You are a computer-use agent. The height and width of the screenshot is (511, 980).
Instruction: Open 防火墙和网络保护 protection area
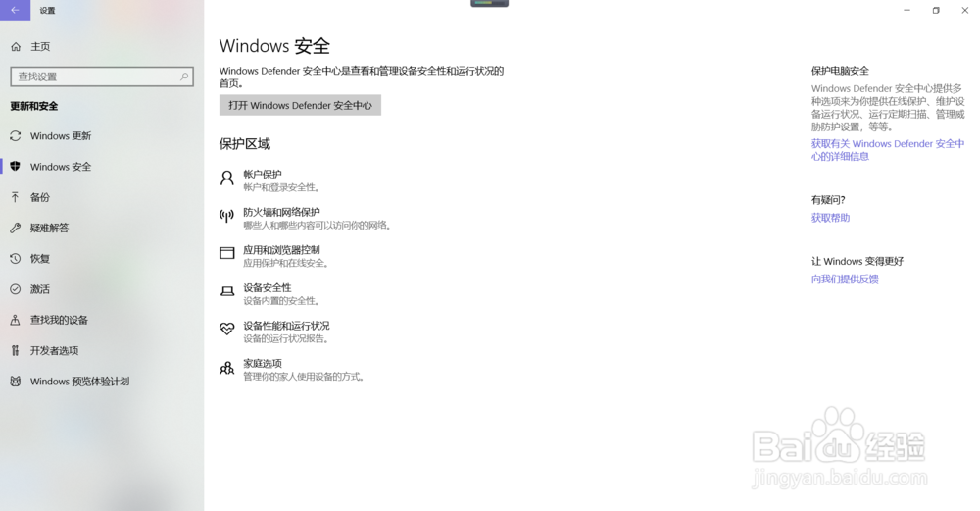(x=281, y=212)
